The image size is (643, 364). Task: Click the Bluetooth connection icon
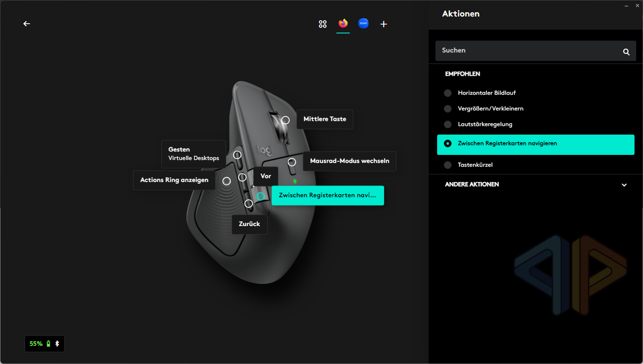[57, 344]
